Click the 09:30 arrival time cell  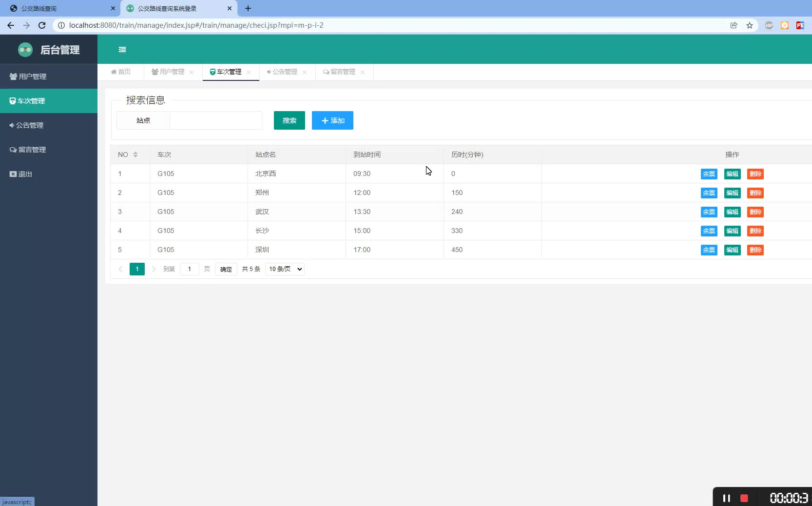(395, 174)
